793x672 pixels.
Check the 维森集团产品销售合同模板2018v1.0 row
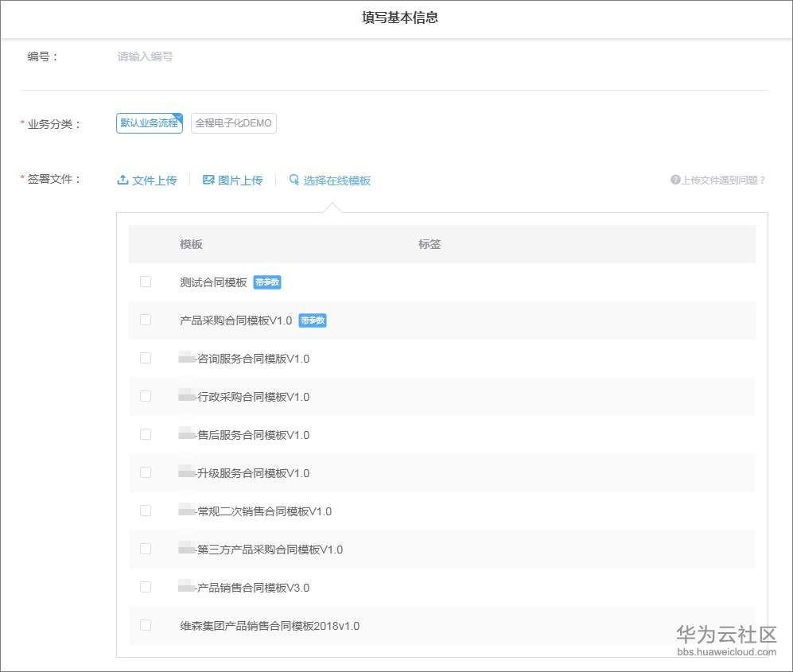(146, 625)
